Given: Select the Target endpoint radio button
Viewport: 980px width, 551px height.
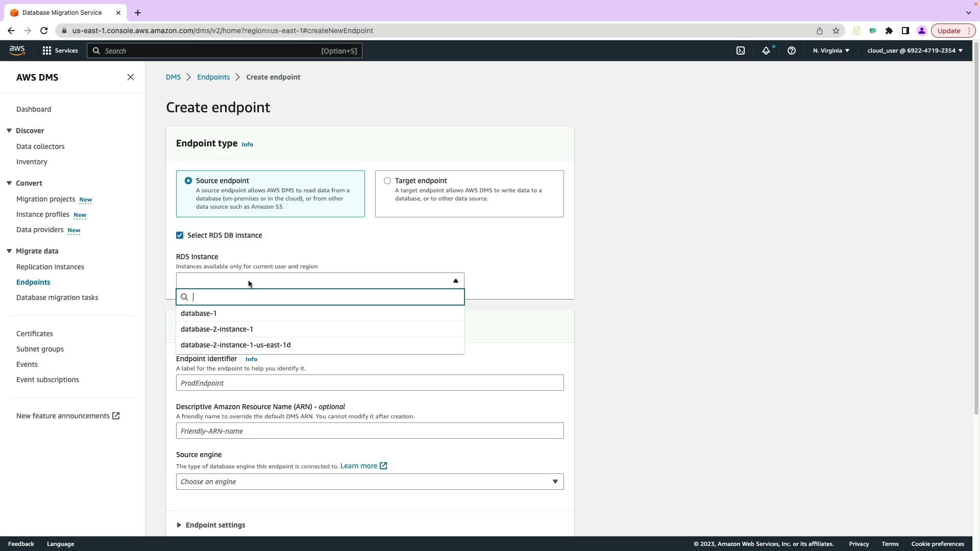Looking at the screenshot, I should coord(387,181).
